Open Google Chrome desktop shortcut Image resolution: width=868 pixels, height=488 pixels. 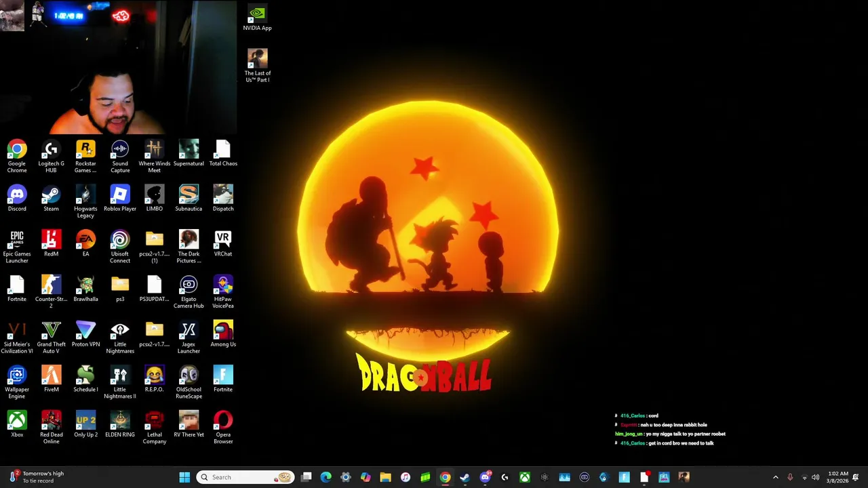click(17, 157)
